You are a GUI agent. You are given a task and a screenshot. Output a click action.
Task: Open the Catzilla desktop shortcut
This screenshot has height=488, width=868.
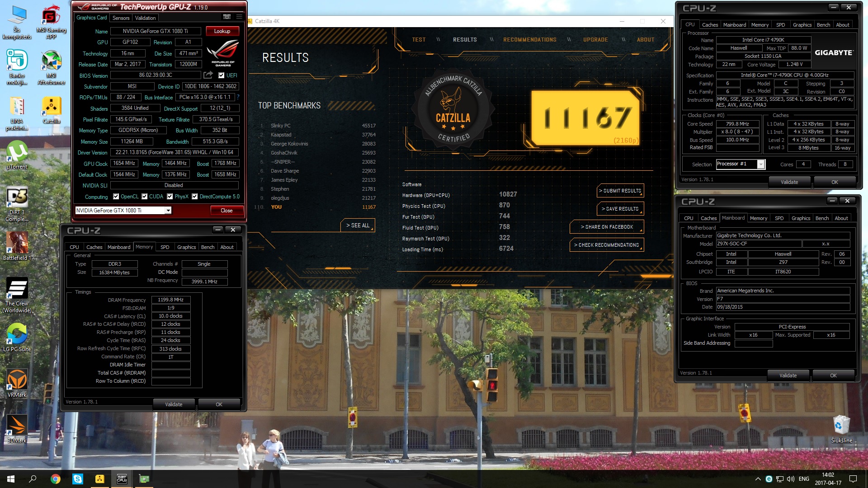pyautogui.click(x=51, y=110)
